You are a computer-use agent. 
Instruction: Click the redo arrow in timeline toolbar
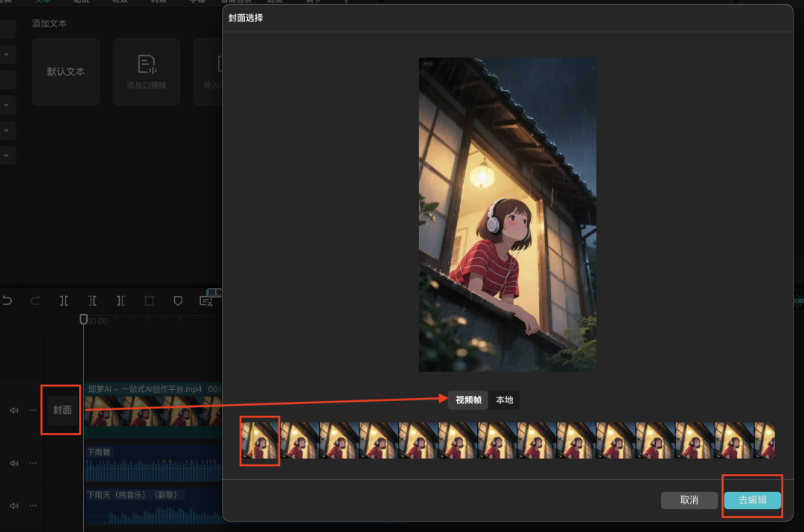(x=36, y=301)
